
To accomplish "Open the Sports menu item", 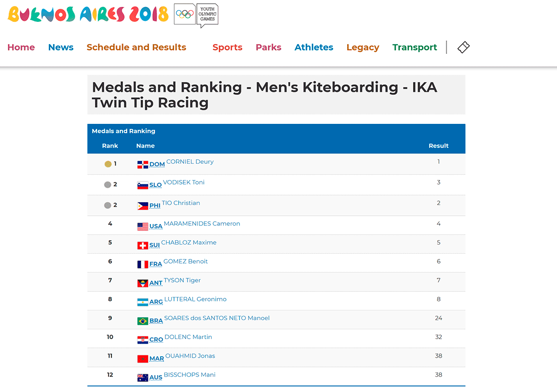I will point(227,47).
